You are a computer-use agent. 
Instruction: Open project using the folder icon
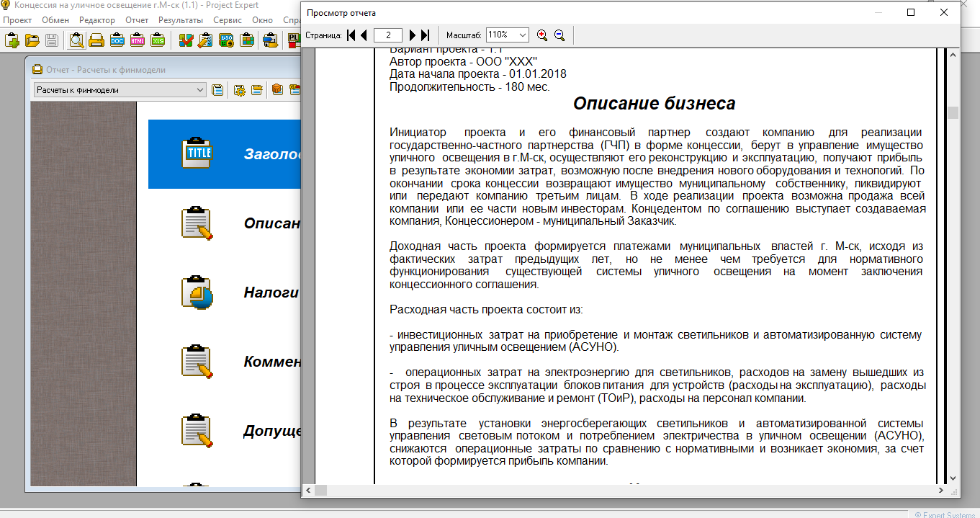click(32, 40)
